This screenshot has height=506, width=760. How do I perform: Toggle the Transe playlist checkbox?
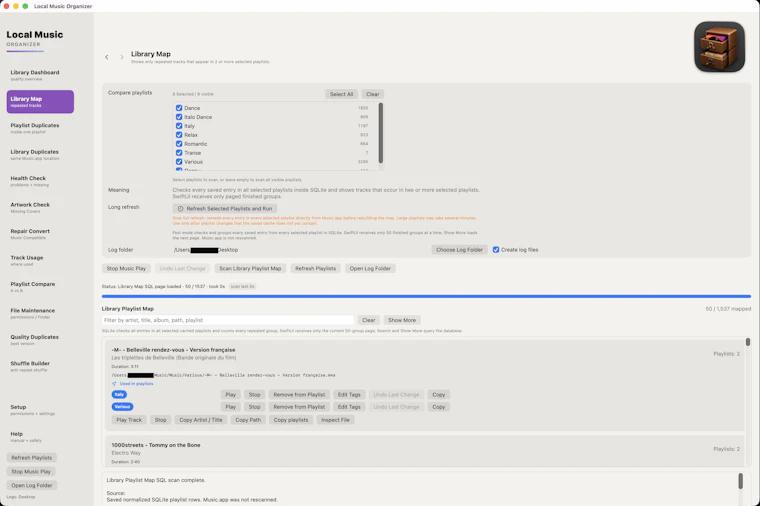point(179,153)
